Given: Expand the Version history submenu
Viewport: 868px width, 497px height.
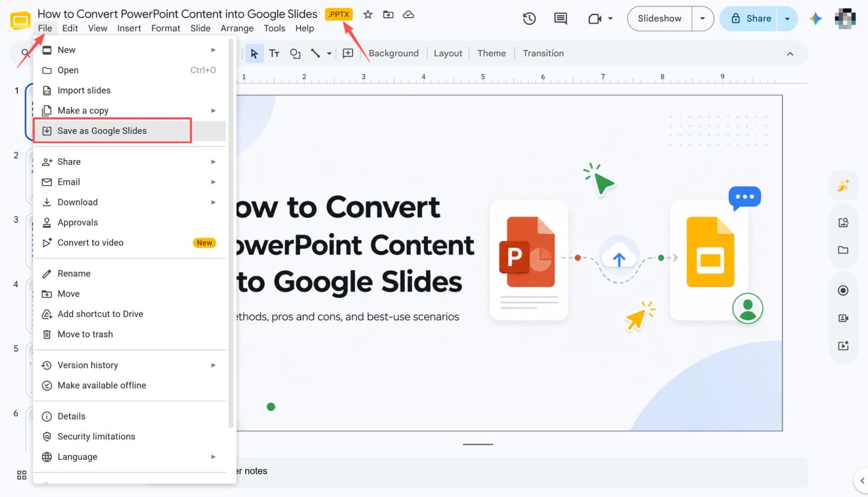Looking at the screenshot, I should point(213,365).
